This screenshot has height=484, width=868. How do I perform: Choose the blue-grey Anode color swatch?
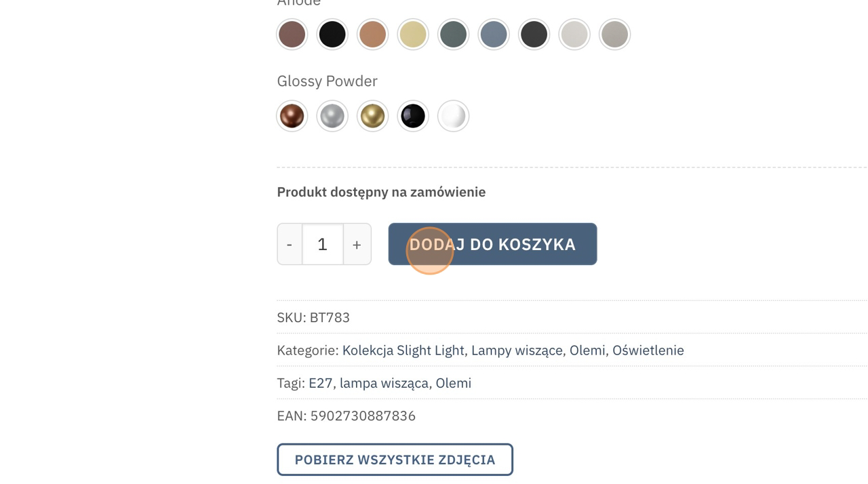point(494,35)
